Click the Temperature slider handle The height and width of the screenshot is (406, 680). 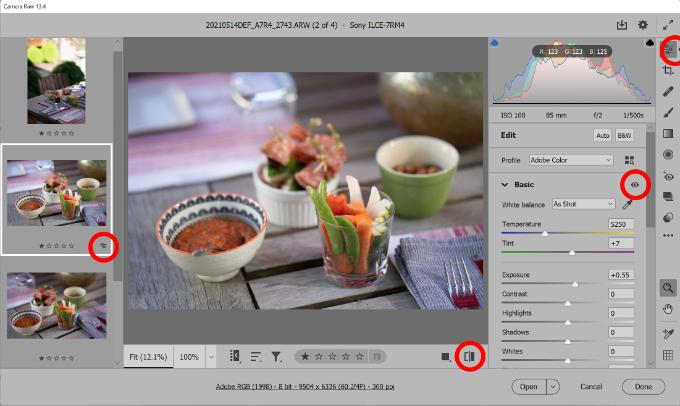[x=545, y=233]
